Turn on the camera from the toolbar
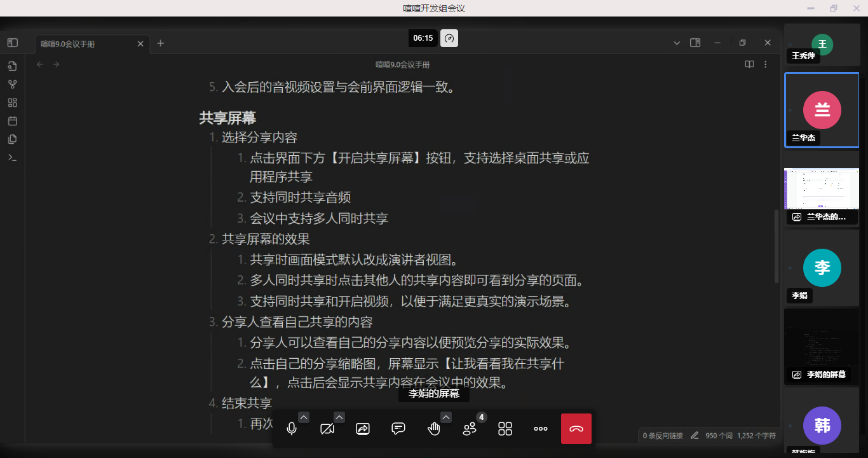This screenshot has width=868, height=458. (x=327, y=429)
